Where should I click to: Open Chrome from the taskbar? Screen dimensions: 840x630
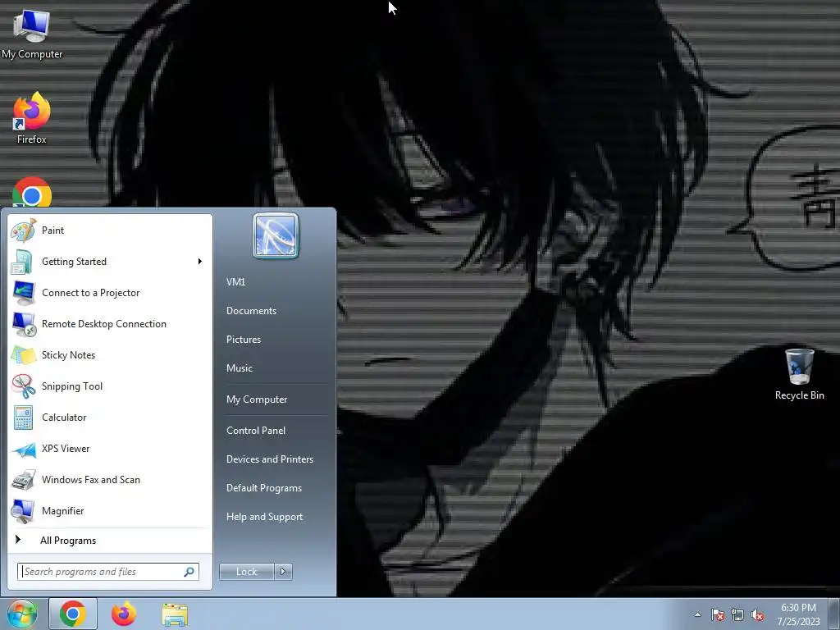tap(73, 614)
